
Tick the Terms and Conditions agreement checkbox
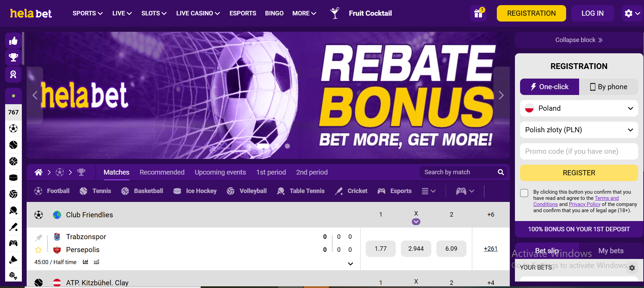524,193
